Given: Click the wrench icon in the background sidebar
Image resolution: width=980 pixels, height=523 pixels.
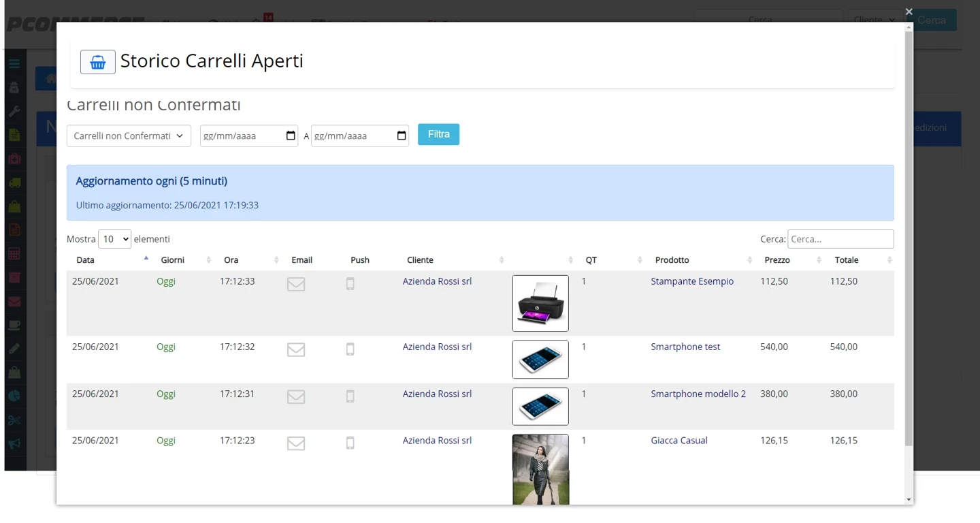Looking at the screenshot, I should click(14, 112).
